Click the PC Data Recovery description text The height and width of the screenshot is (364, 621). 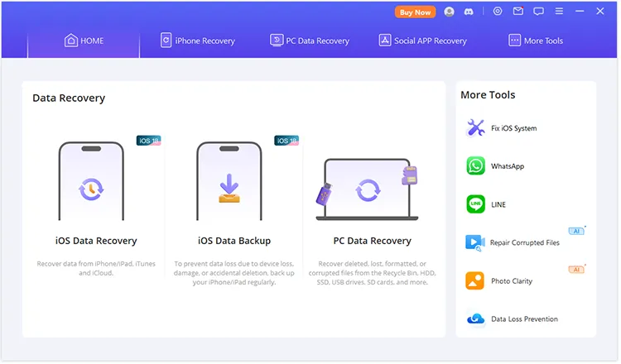pos(373,273)
